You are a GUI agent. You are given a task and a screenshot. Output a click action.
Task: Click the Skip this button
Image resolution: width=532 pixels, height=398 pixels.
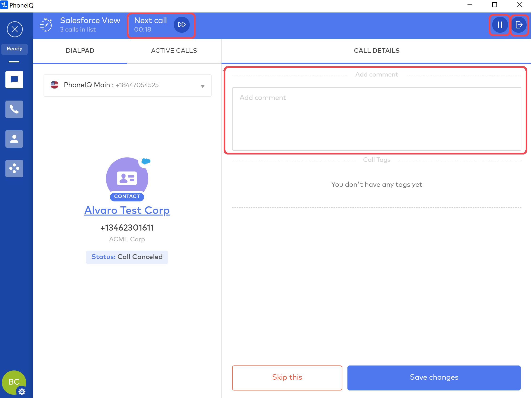287,378
